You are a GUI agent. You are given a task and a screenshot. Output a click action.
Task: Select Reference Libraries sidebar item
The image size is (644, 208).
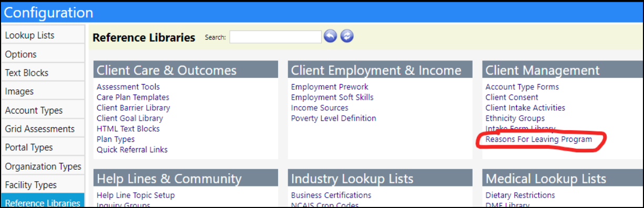click(43, 202)
